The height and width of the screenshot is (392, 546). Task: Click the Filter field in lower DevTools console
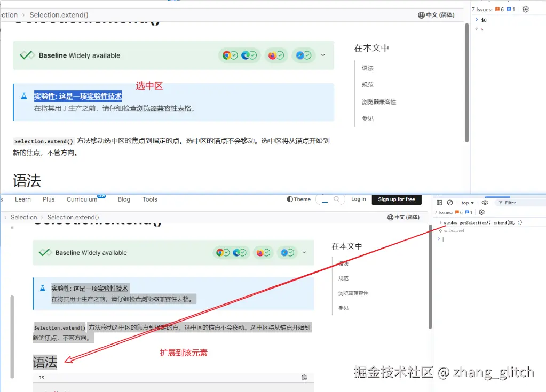point(521,203)
